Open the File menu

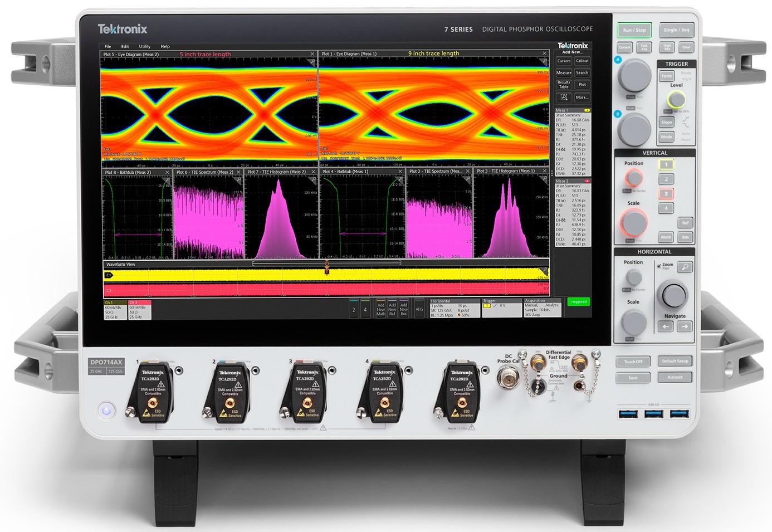(x=108, y=46)
